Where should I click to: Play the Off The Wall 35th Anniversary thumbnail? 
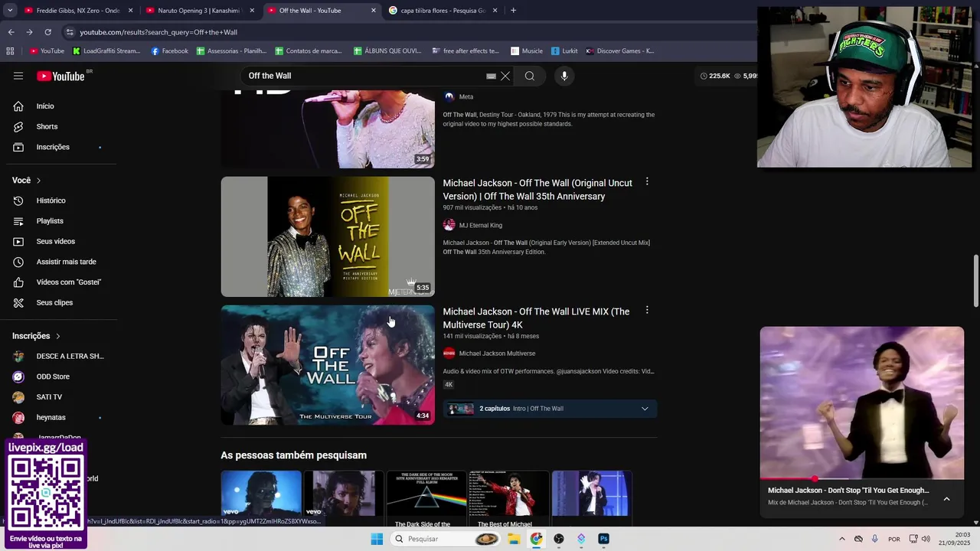click(x=328, y=236)
